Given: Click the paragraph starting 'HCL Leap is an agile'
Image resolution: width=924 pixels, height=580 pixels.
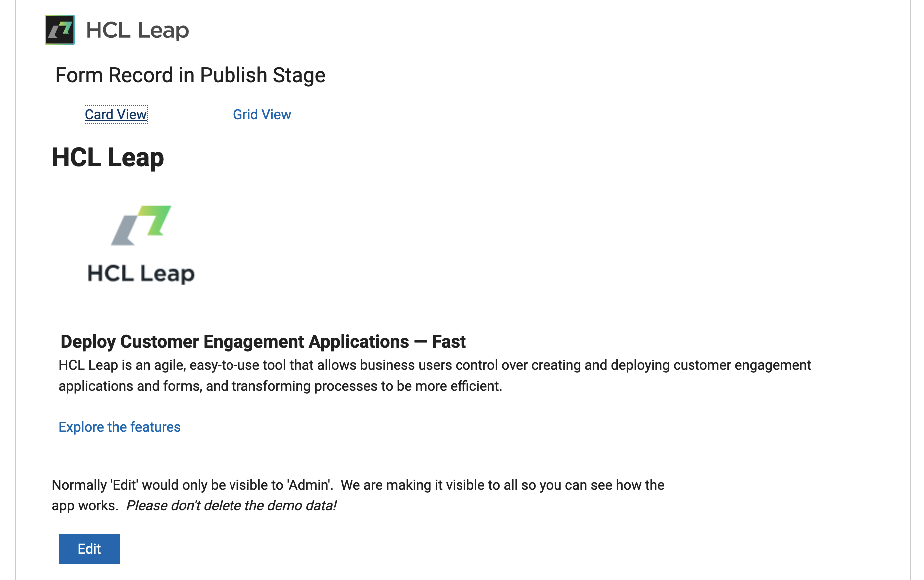Looking at the screenshot, I should (435, 375).
